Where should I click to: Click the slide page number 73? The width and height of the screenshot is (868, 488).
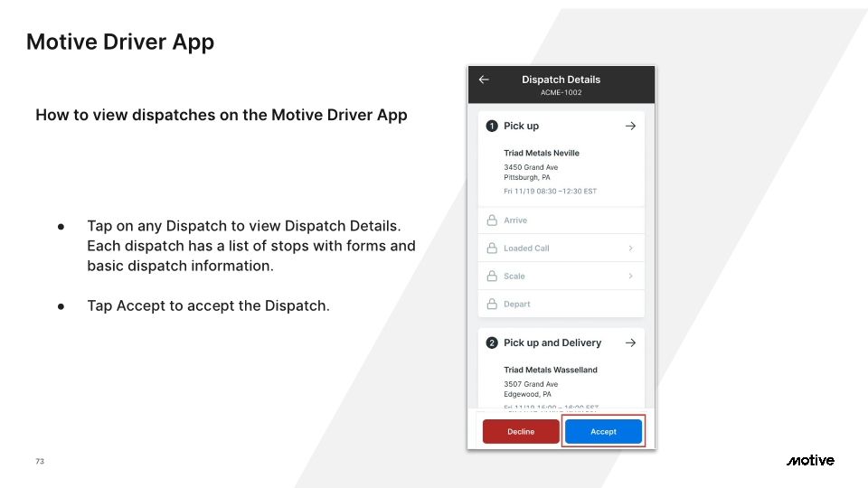40,461
